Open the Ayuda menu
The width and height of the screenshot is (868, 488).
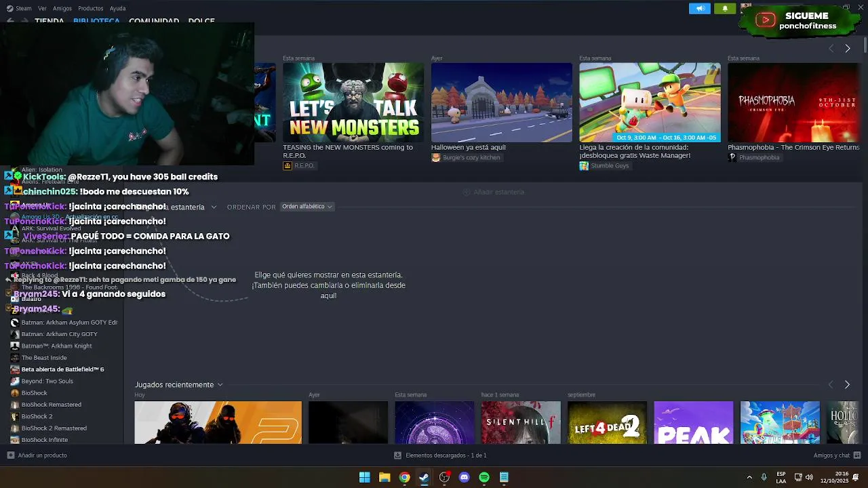118,8
